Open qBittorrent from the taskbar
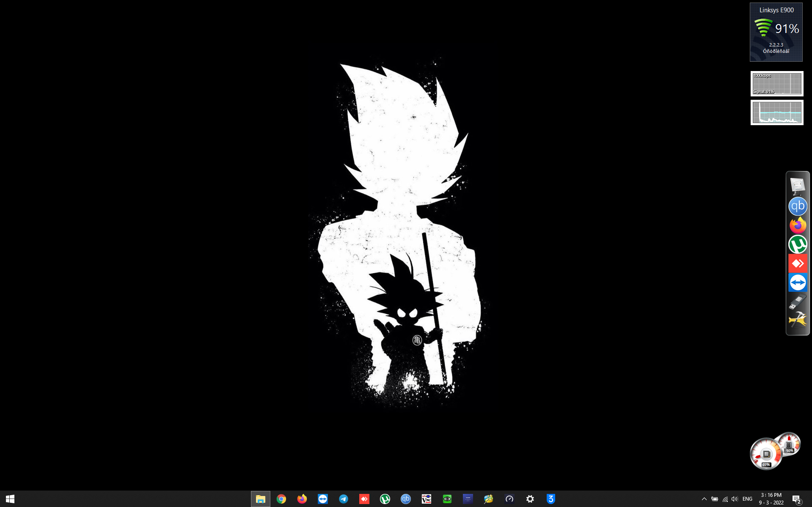Viewport: 812px width, 507px height. tap(406, 499)
